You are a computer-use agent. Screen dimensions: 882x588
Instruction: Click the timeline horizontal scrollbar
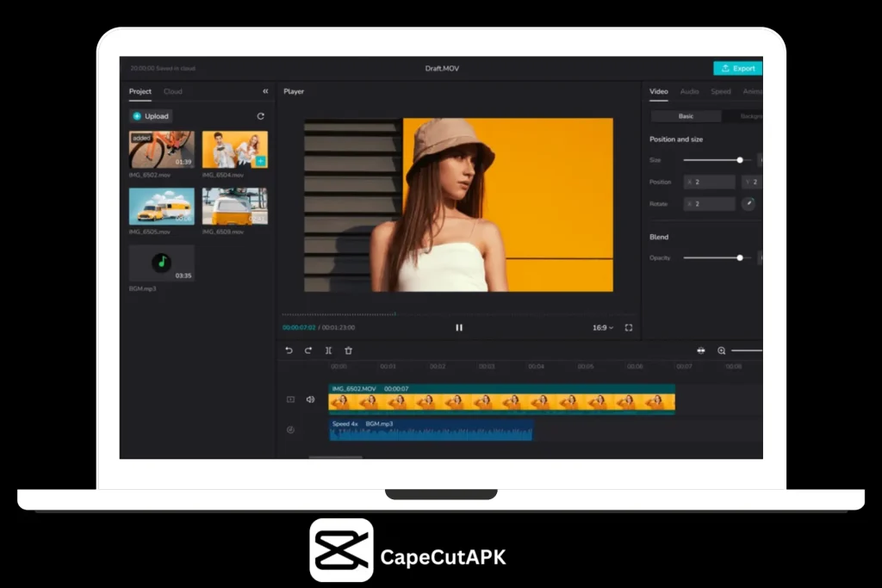[336, 458]
